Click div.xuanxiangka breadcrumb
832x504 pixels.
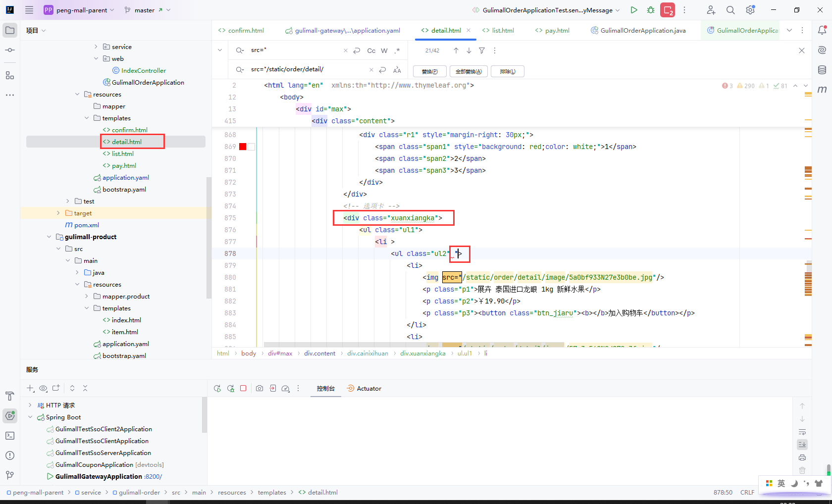pos(423,353)
